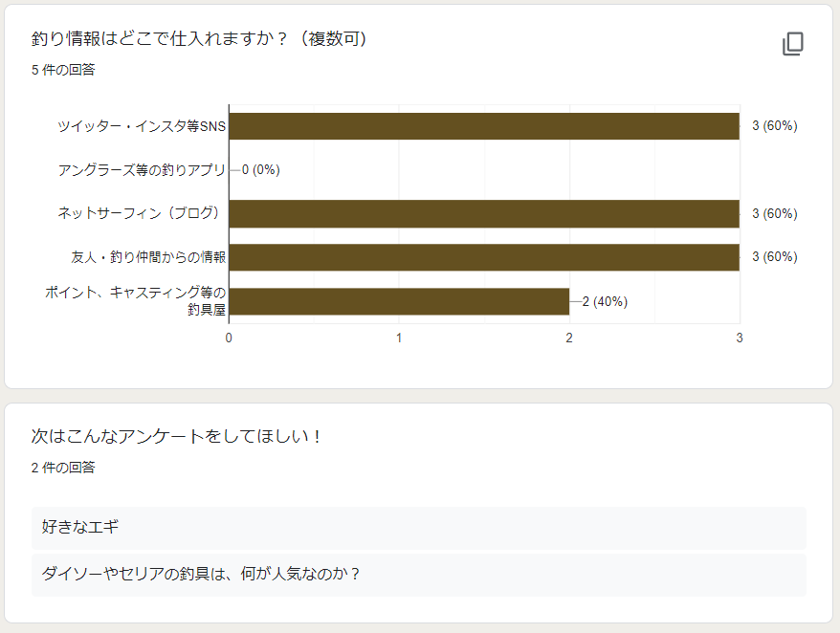
Task: Click the ツイッター・インスタ等SNS axis label
Action: pos(142,126)
